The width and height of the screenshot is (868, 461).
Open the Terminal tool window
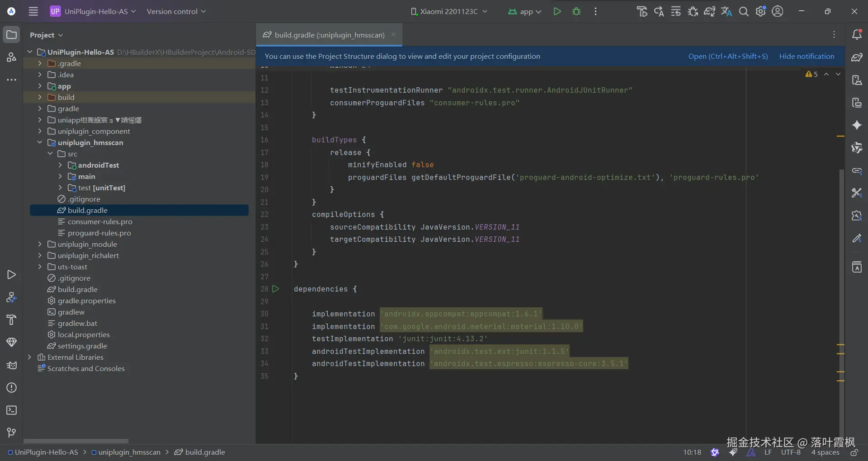coord(12,410)
